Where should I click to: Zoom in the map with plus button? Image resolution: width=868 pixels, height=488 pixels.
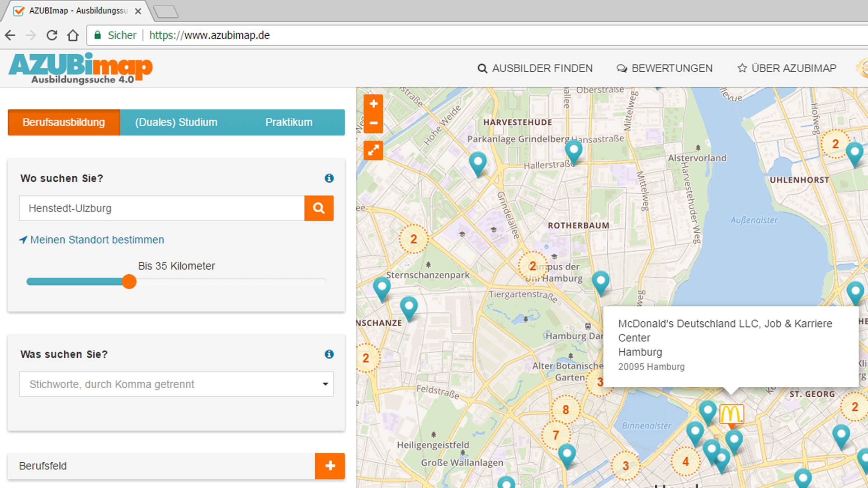tap(373, 104)
